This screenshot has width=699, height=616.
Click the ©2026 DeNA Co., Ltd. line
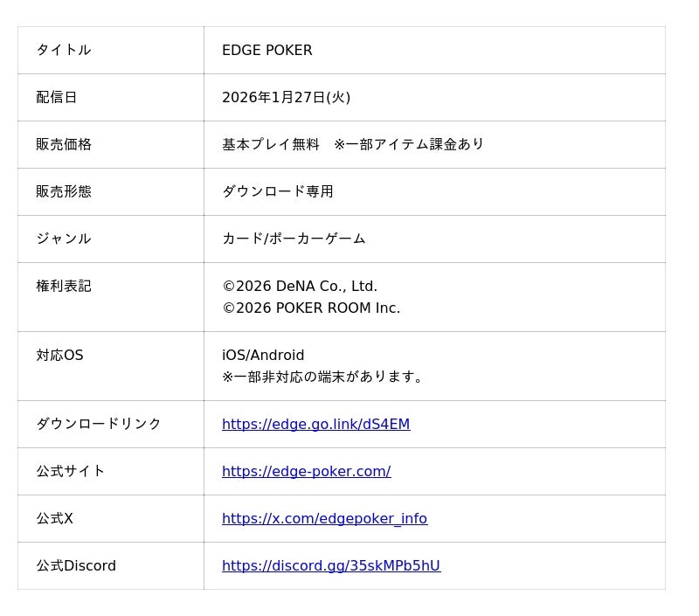pyautogui.click(x=300, y=287)
